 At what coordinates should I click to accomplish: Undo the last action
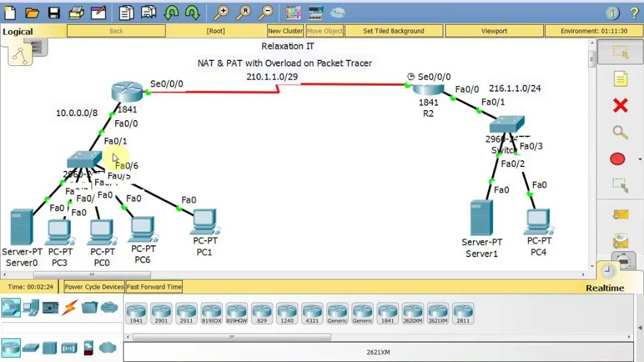coord(171,12)
